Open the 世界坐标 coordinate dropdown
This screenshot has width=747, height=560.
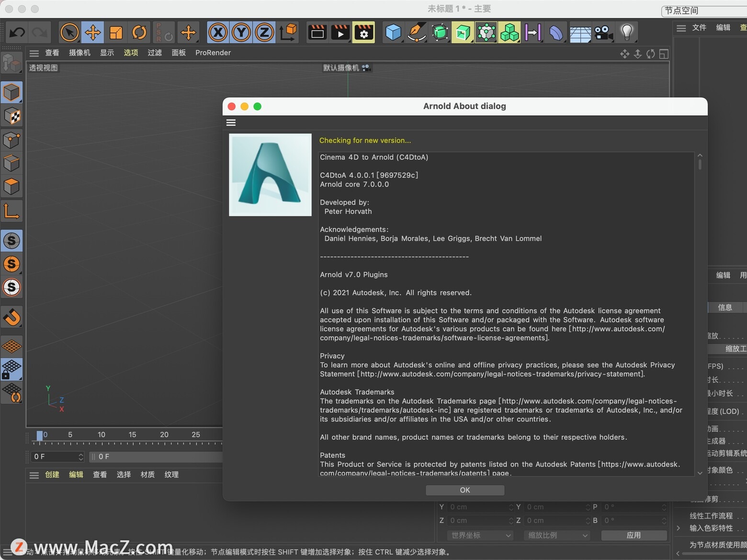[479, 535]
